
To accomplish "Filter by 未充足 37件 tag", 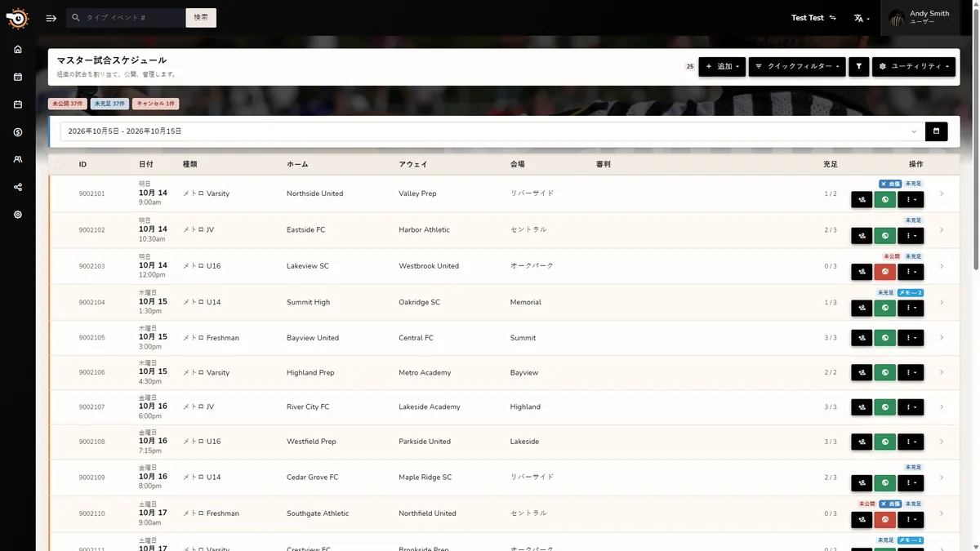I will [x=109, y=104].
